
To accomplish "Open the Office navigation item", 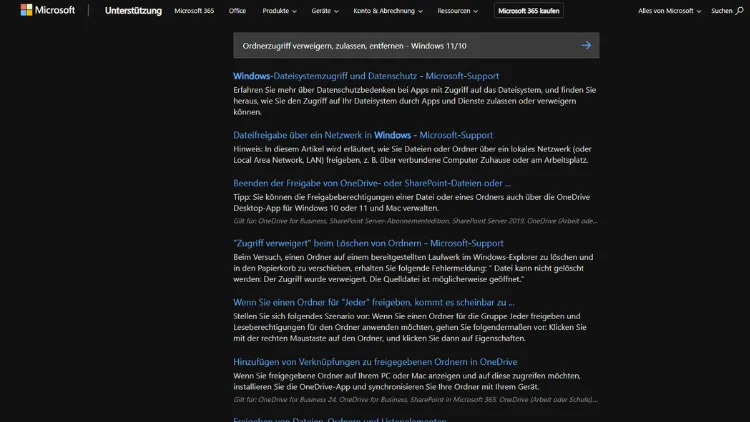I will pyautogui.click(x=237, y=11).
